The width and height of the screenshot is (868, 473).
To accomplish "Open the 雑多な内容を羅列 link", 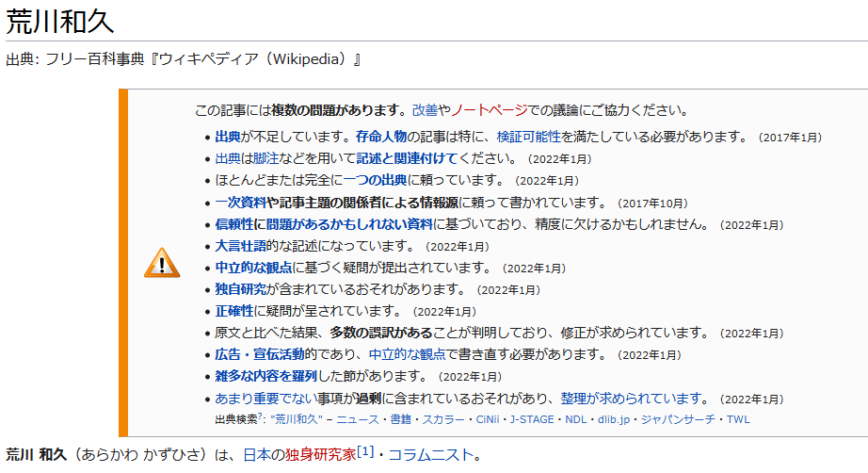I will point(265,376).
